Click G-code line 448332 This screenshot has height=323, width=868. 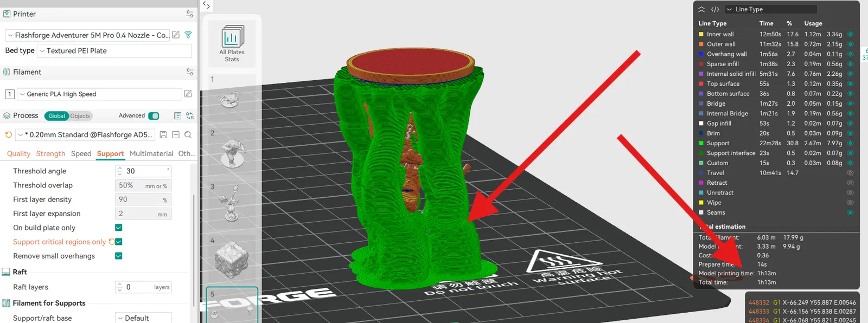(x=802, y=302)
